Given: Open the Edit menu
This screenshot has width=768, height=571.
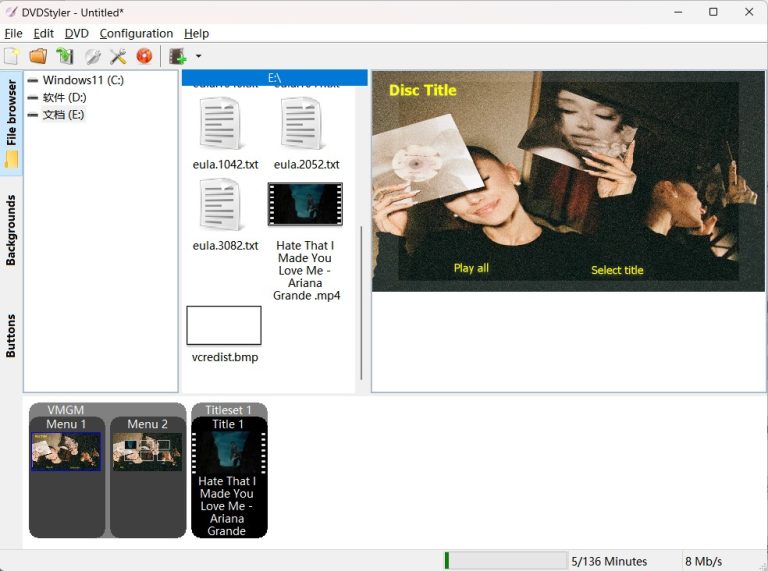Looking at the screenshot, I should tap(43, 33).
